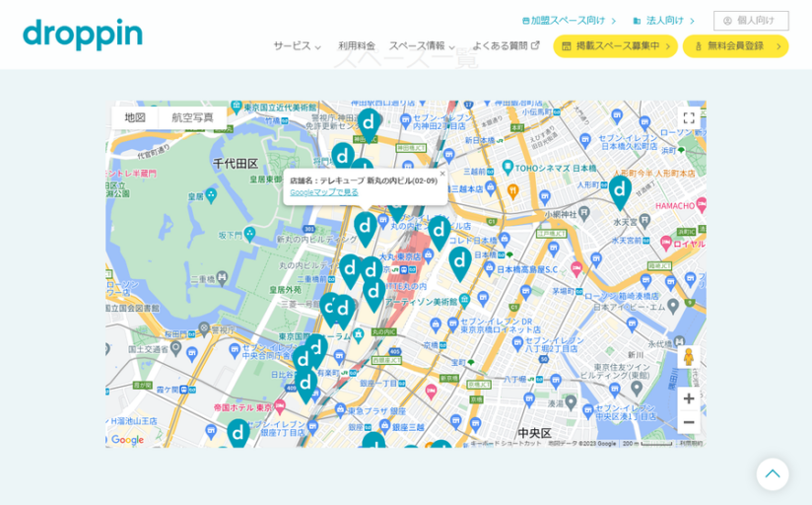Screen dimensions: 812x505
Task: Click the Google logo on map
Action: (x=127, y=440)
